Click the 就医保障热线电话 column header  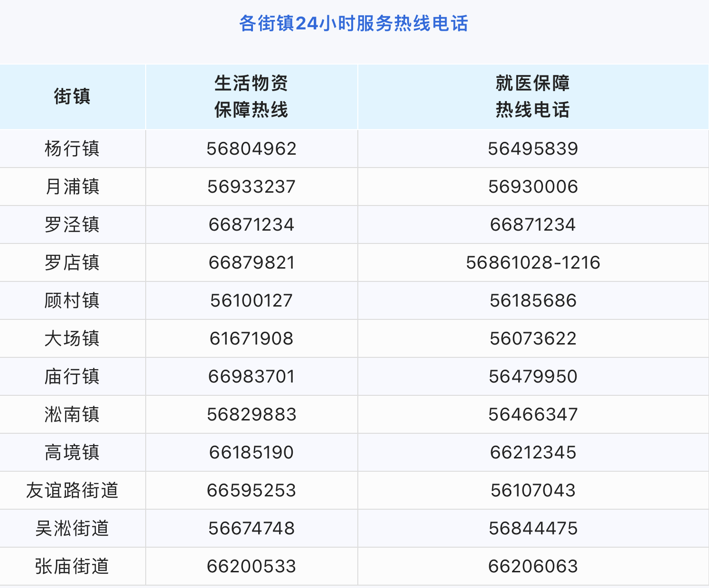[x=533, y=96]
